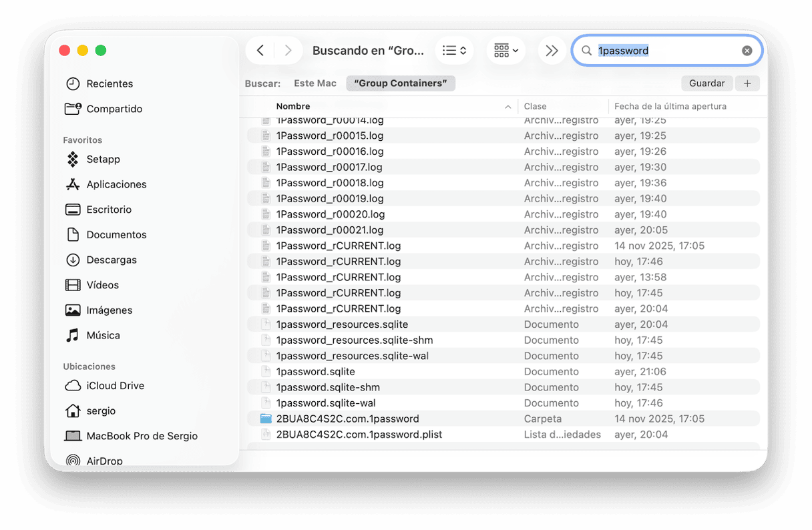Click the AirDrop sidebar icon
Viewport: 812px width, 530px height.
(73, 461)
